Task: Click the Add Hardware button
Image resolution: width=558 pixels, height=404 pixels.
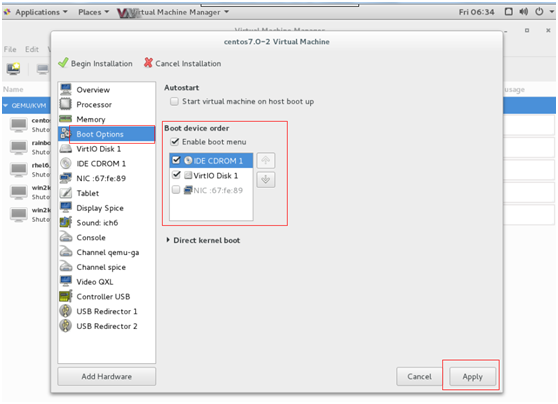Action: coord(106,376)
